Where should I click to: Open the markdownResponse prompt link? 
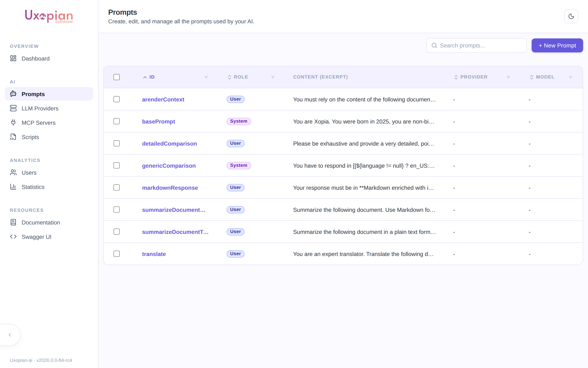[170, 188]
